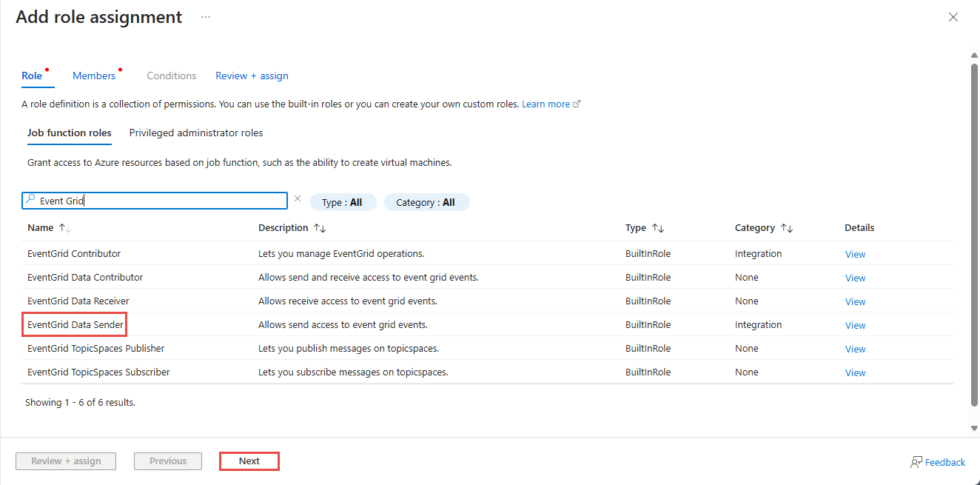Select the EventGrid Contributor role
This screenshot has width=980, height=485.
click(x=74, y=253)
